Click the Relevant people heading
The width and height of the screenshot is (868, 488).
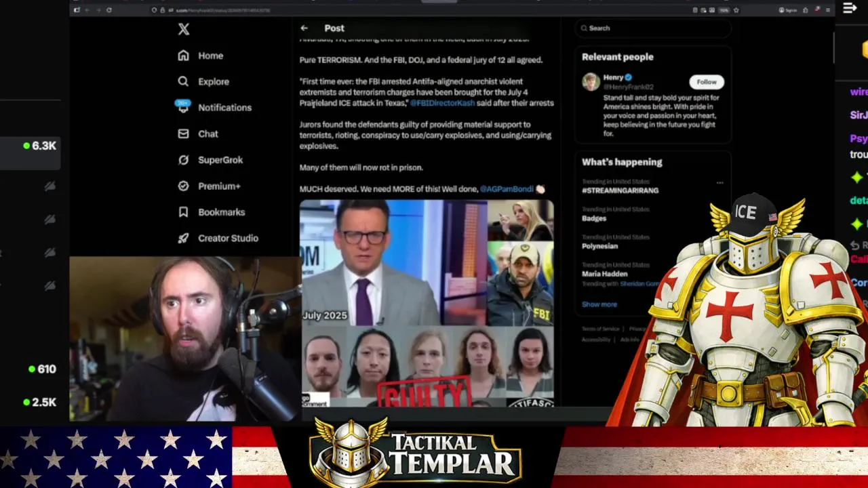pos(618,57)
